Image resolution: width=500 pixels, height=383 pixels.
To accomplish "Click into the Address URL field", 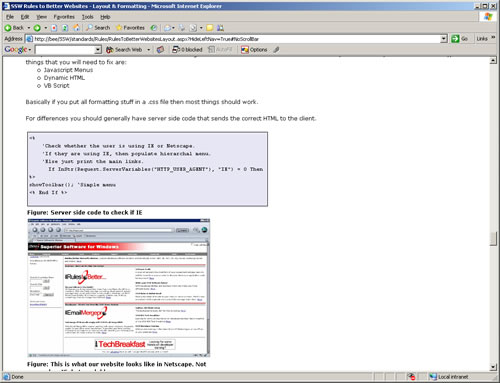I will 237,39.
